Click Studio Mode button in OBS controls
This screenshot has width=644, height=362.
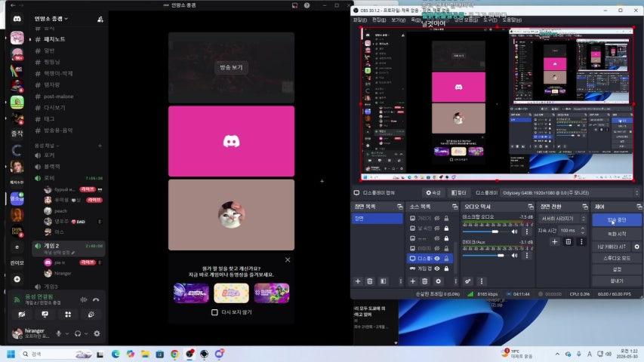(617, 258)
